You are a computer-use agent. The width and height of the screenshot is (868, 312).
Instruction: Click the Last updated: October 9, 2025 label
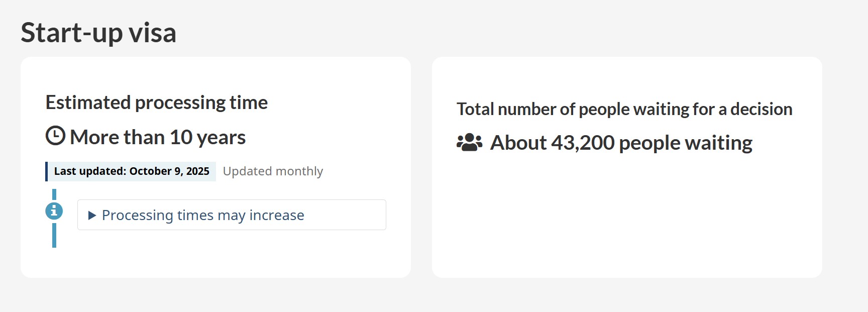[x=132, y=171]
